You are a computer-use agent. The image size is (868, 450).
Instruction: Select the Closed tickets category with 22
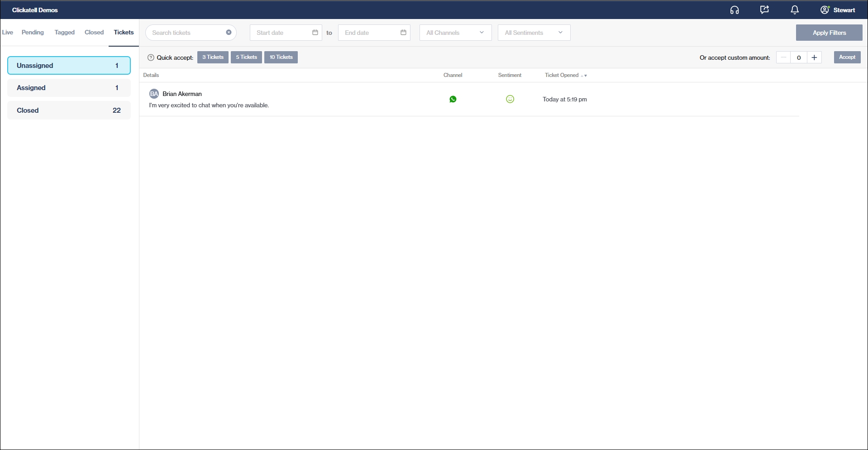pyautogui.click(x=69, y=110)
